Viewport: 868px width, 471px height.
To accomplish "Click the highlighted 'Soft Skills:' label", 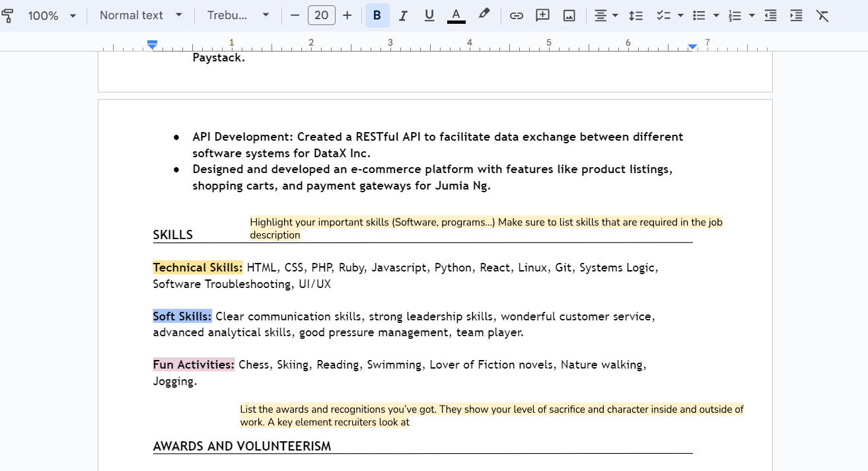I will tap(182, 316).
